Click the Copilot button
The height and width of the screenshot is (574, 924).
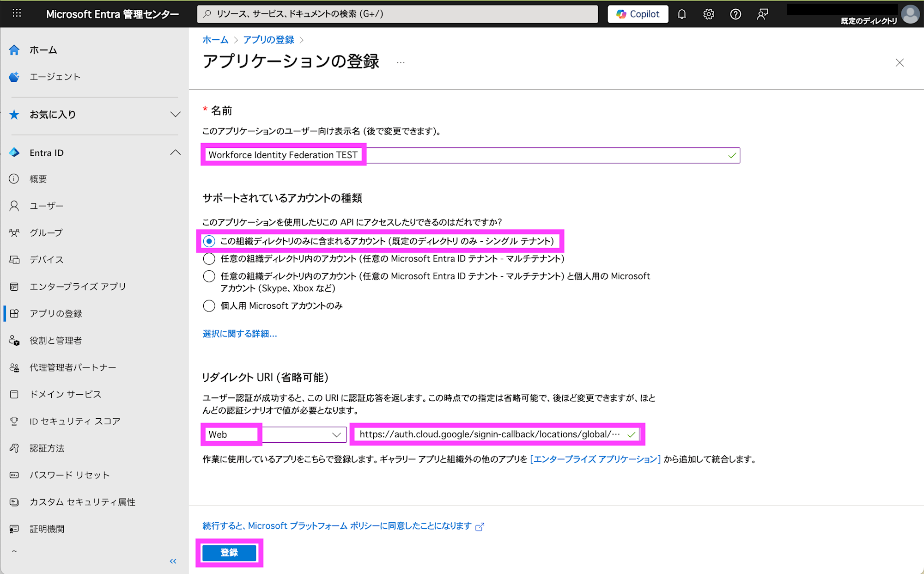coord(638,14)
